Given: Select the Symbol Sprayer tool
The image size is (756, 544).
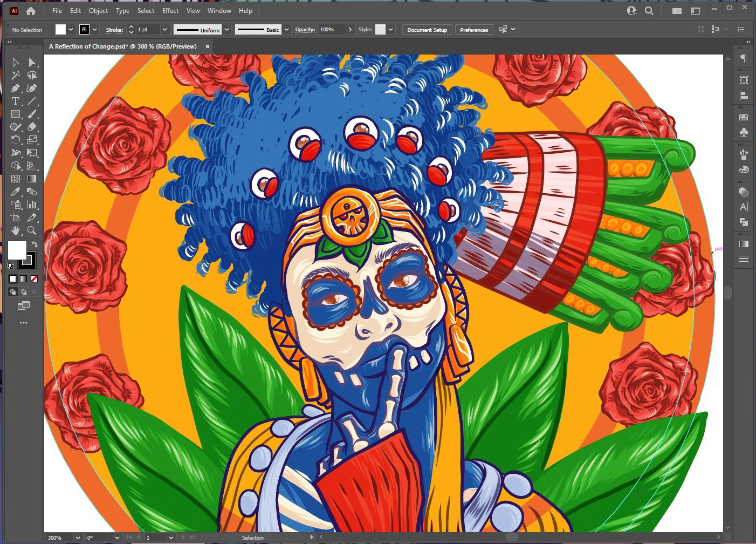Looking at the screenshot, I should 16,205.
